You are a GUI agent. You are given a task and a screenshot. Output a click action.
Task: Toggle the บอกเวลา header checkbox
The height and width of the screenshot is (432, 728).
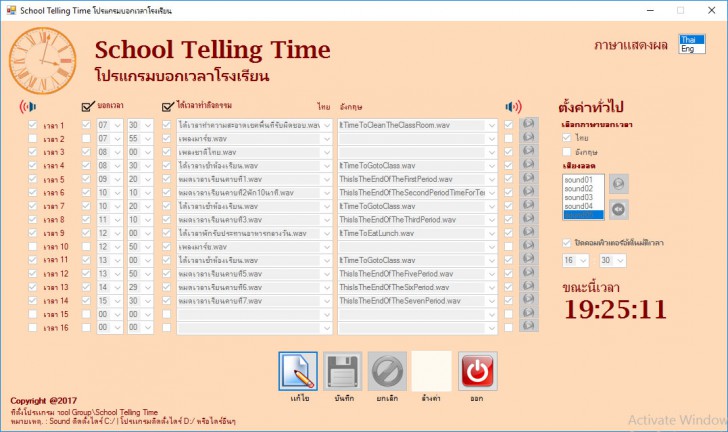tap(87, 106)
